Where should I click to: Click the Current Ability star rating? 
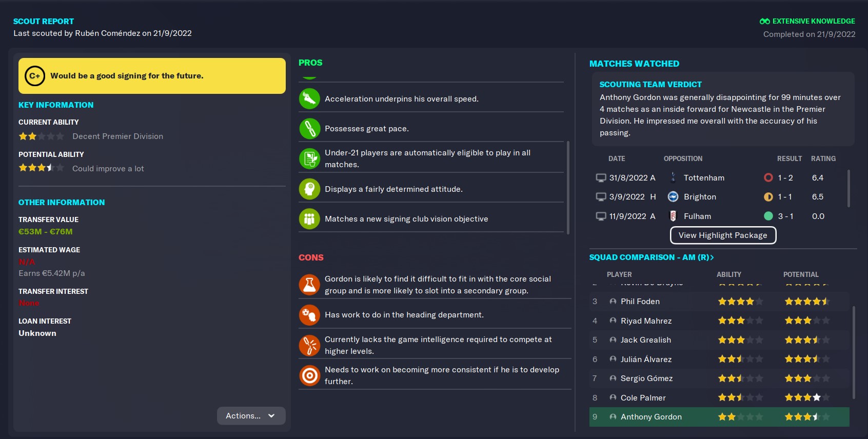(42, 136)
